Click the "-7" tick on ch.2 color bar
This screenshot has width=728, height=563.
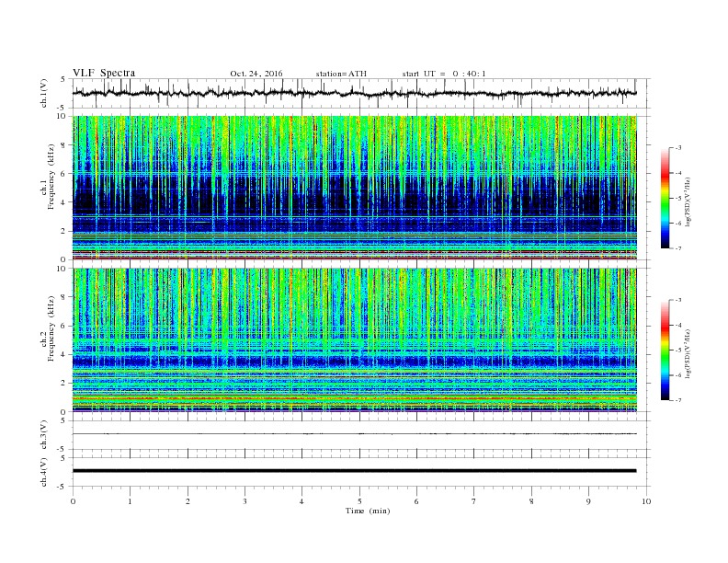tap(677, 400)
